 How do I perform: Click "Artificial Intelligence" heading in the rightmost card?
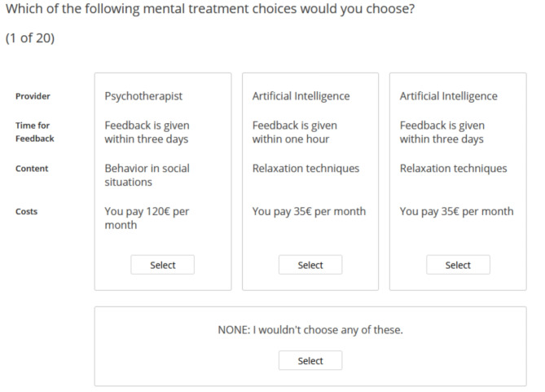click(448, 96)
